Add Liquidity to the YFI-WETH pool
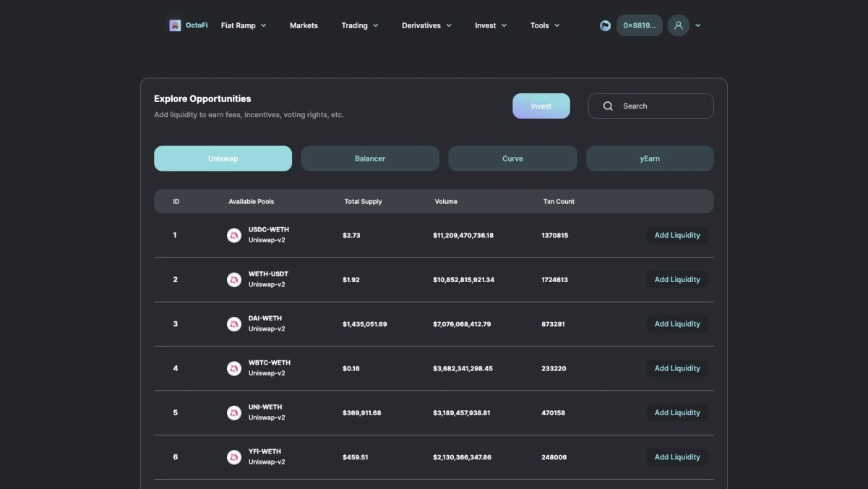The image size is (868, 489). [x=677, y=457]
